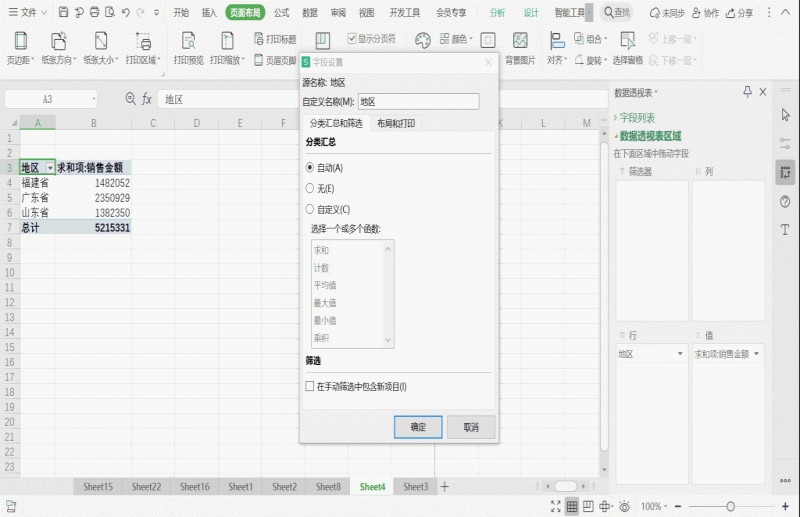Toggle the Show Page Breaks checkbox (显示分页符)
The height and width of the screenshot is (517, 800).
click(352, 38)
